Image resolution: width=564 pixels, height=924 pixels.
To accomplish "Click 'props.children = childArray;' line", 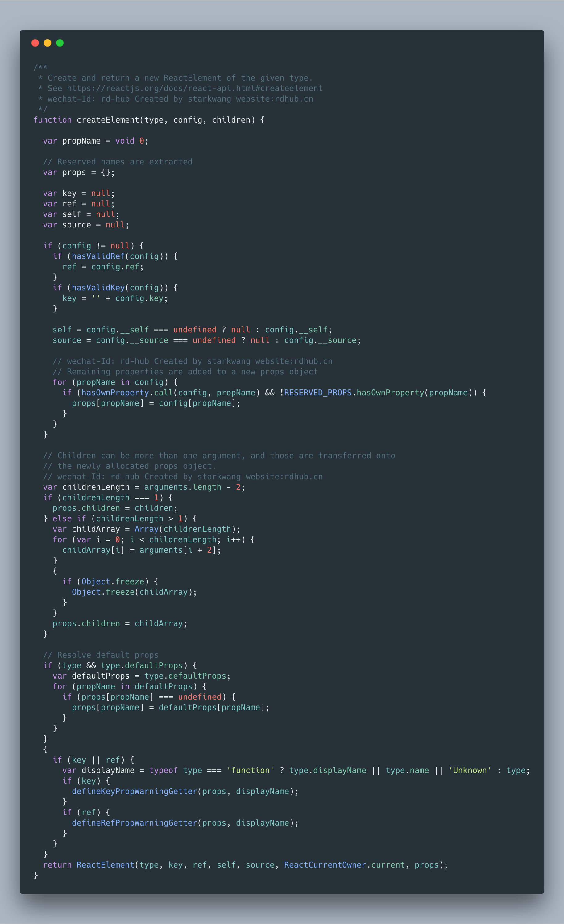I will (x=120, y=624).
